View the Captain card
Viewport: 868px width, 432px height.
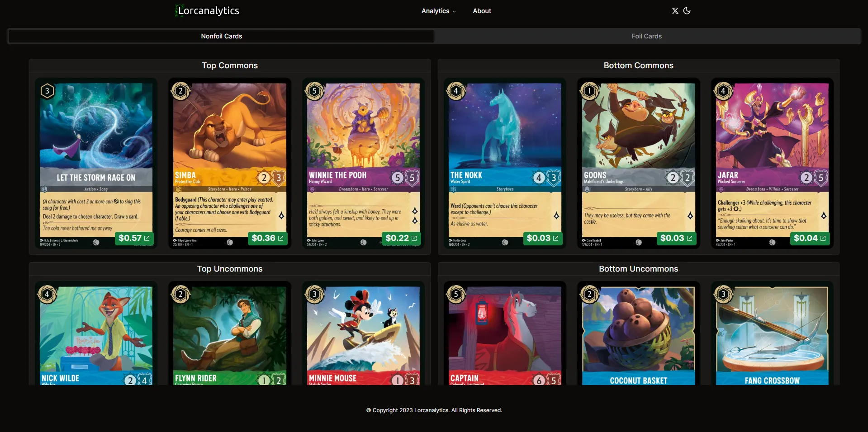pos(505,333)
